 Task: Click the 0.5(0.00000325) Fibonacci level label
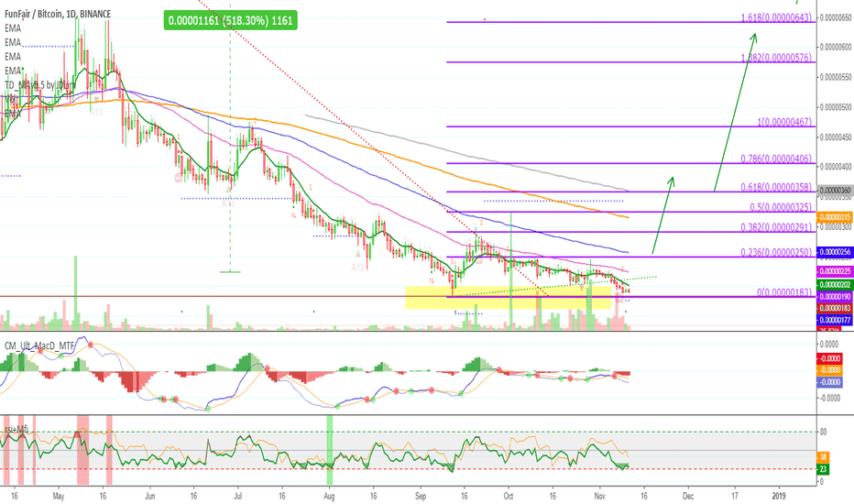[781, 207]
